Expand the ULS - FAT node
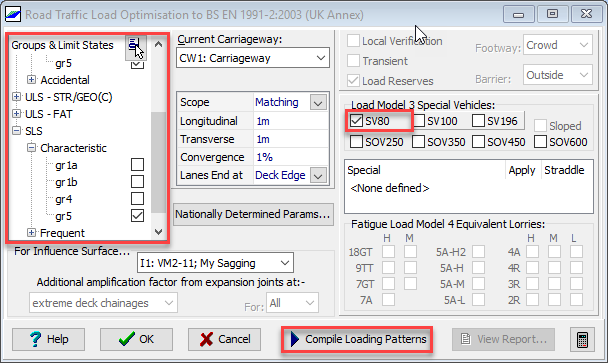The image size is (608, 363). (x=16, y=114)
